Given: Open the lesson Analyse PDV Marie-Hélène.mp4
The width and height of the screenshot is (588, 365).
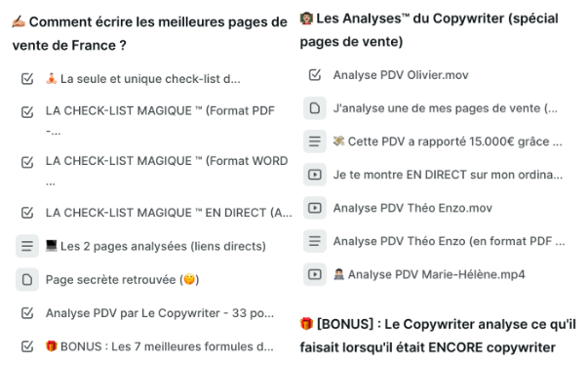Looking at the screenshot, I should tap(429, 274).
